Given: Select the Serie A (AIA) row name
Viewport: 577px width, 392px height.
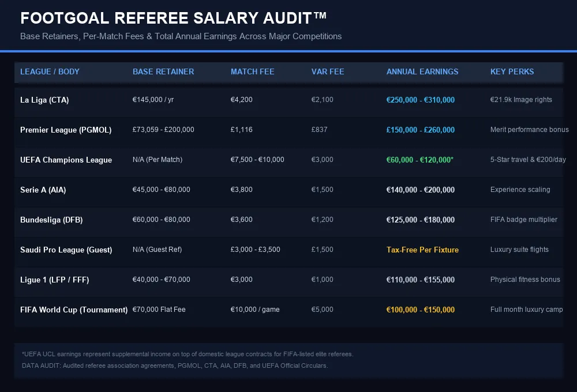Looking at the screenshot, I should [43, 190].
